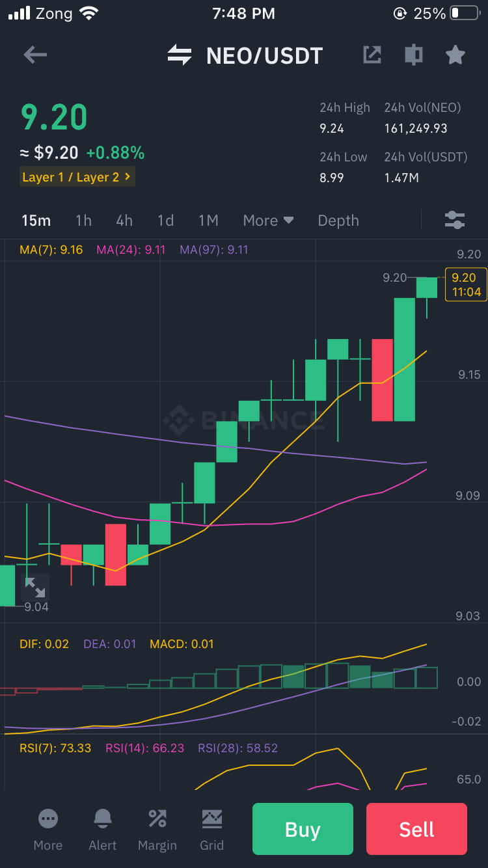Viewport: 488px width, 868px height.
Task: Open Layer 1 / Layer 2 details
Action: tap(77, 176)
